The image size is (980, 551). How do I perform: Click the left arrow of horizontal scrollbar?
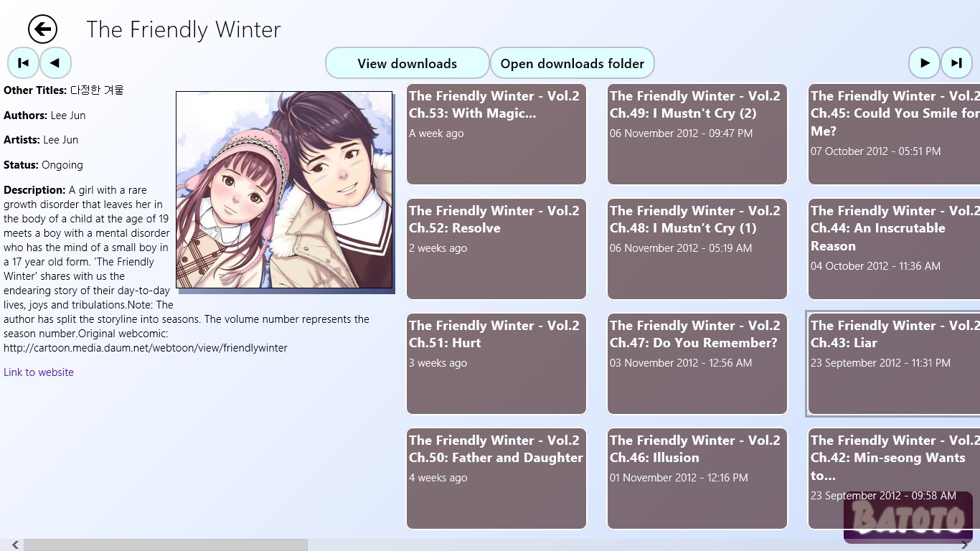tap(15, 545)
